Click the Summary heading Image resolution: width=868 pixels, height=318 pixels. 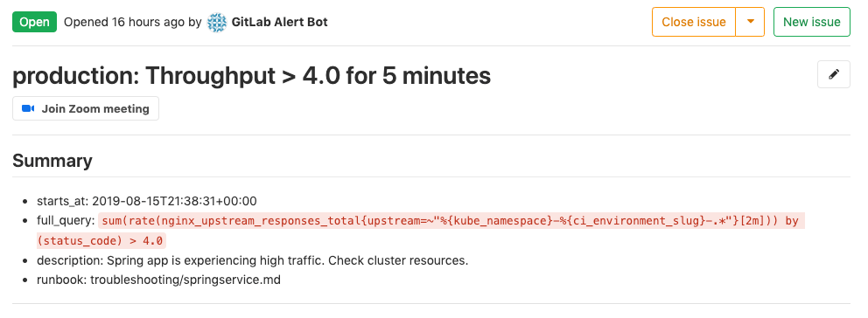click(52, 161)
